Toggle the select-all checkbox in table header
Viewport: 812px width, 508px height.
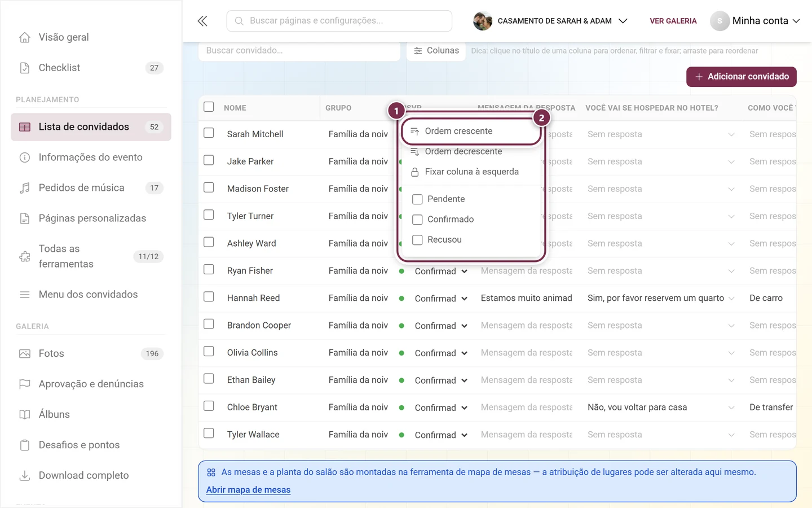tap(209, 107)
